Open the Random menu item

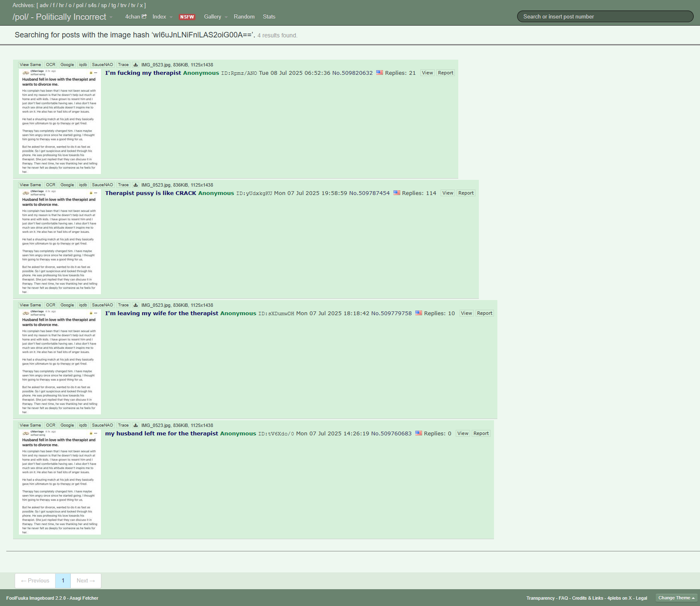[244, 17]
